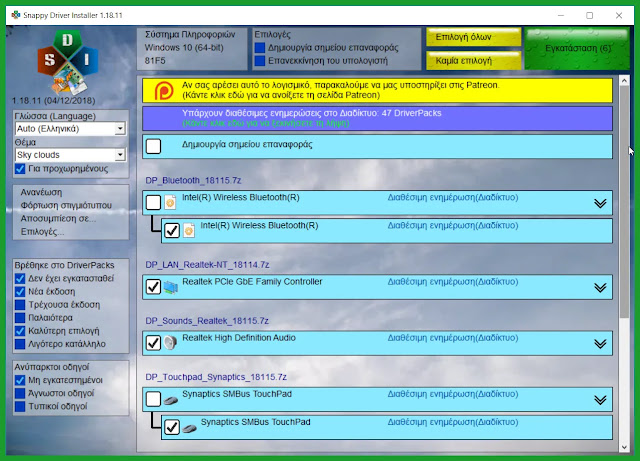The height and width of the screenshot is (461, 640).
Task: Click the DP_LAN_Realtek-NT_18114.7z pack name
Action: (x=207, y=265)
